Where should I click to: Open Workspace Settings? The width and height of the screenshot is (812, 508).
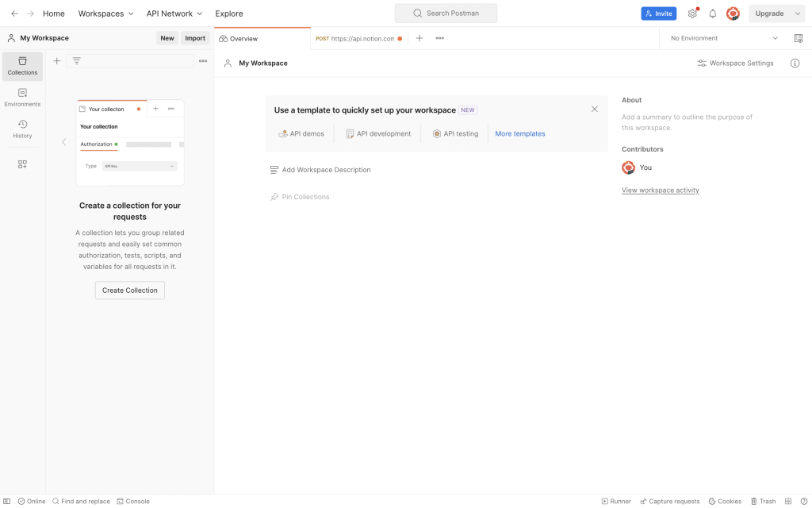point(735,63)
